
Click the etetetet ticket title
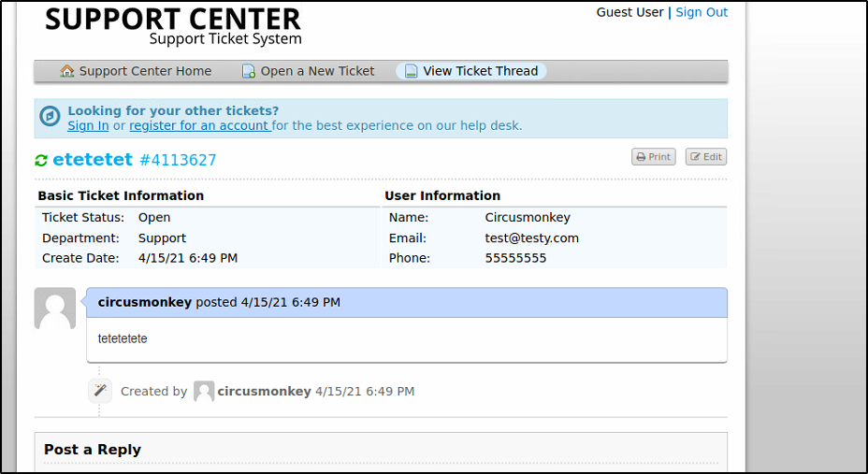[x=93, y=160]
